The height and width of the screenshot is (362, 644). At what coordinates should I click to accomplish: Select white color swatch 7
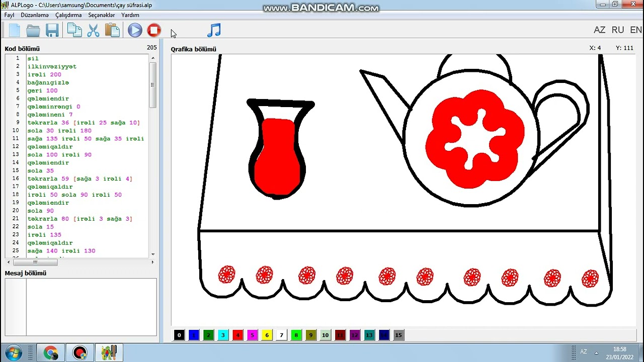coord(281,335)
